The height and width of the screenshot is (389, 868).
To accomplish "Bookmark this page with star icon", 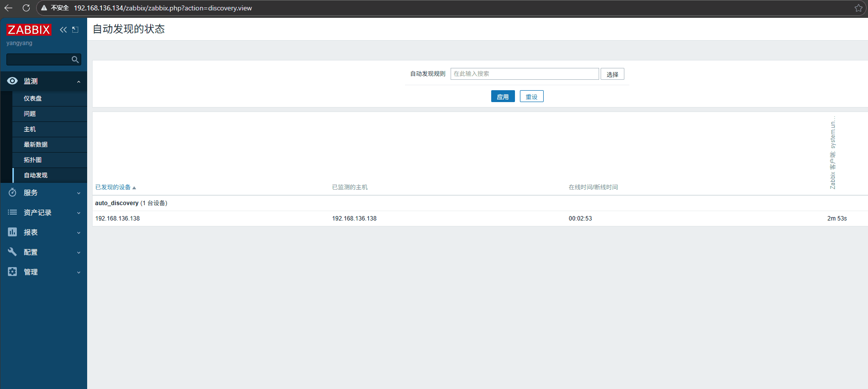I will 859,8.
